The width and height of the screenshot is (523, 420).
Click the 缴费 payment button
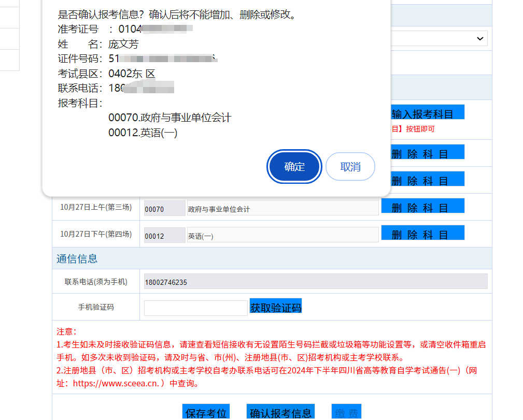coord(346,413)
